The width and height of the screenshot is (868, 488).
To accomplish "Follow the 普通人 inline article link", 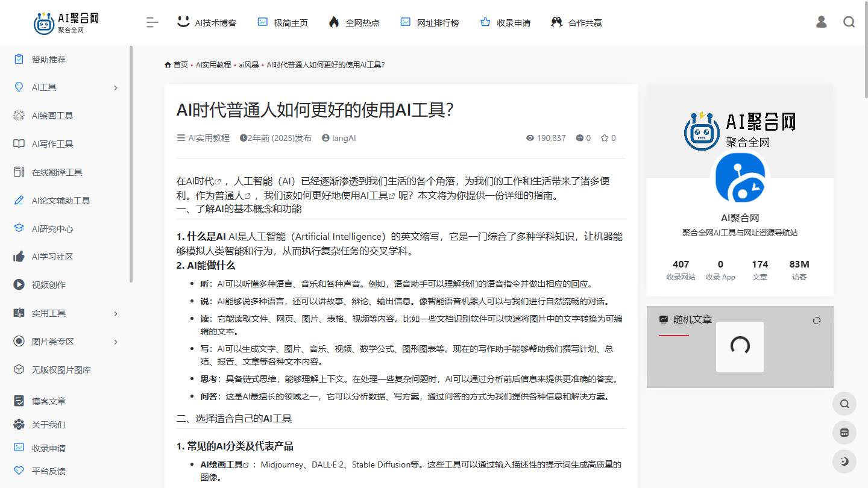I will (x=234, y=196).
